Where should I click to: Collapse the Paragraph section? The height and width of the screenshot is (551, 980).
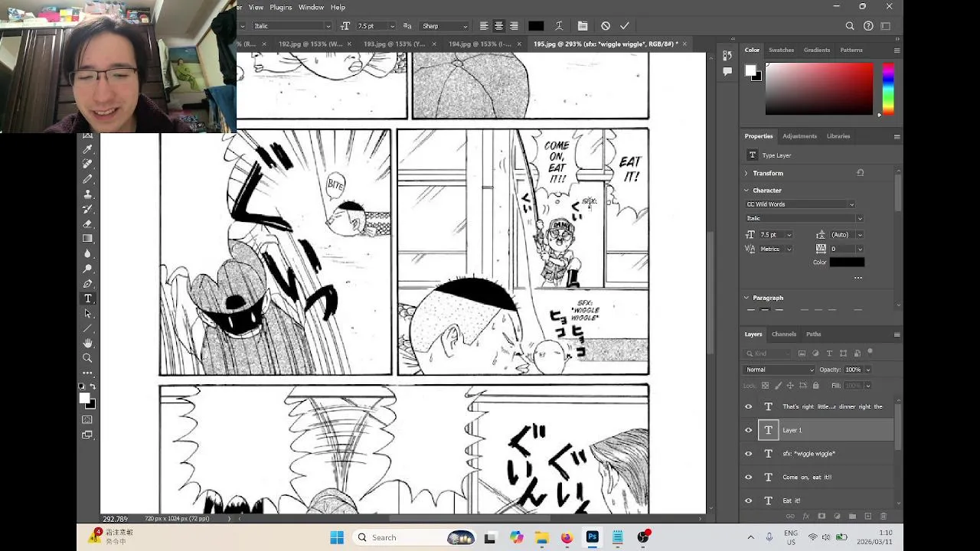pos(747,298)
